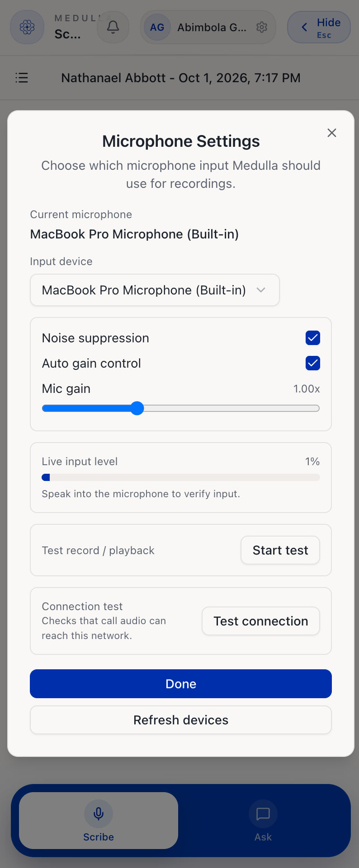
Task: Click the AG user avatar
Action: 157,27
